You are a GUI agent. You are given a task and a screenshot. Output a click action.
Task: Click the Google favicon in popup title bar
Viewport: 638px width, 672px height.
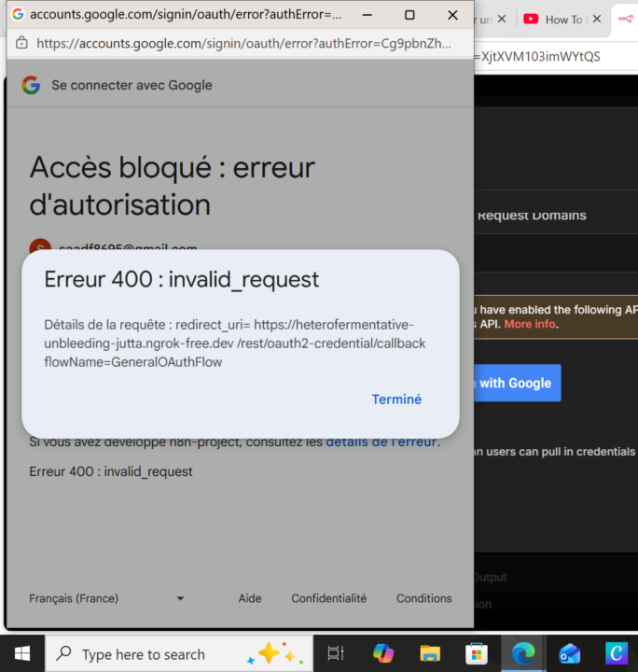coord(18,14)
